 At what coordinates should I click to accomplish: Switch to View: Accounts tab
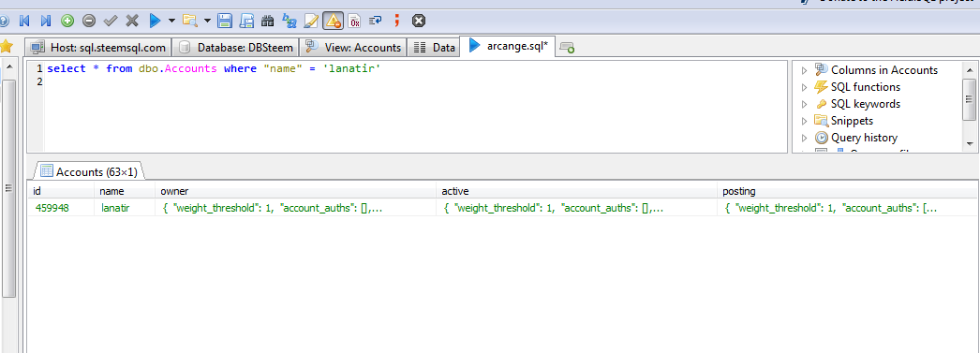(353, 47)
